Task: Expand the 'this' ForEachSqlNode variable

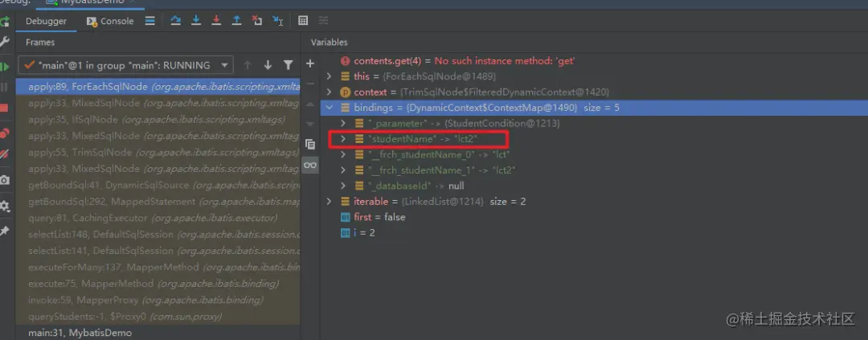Action: [329, 76]
